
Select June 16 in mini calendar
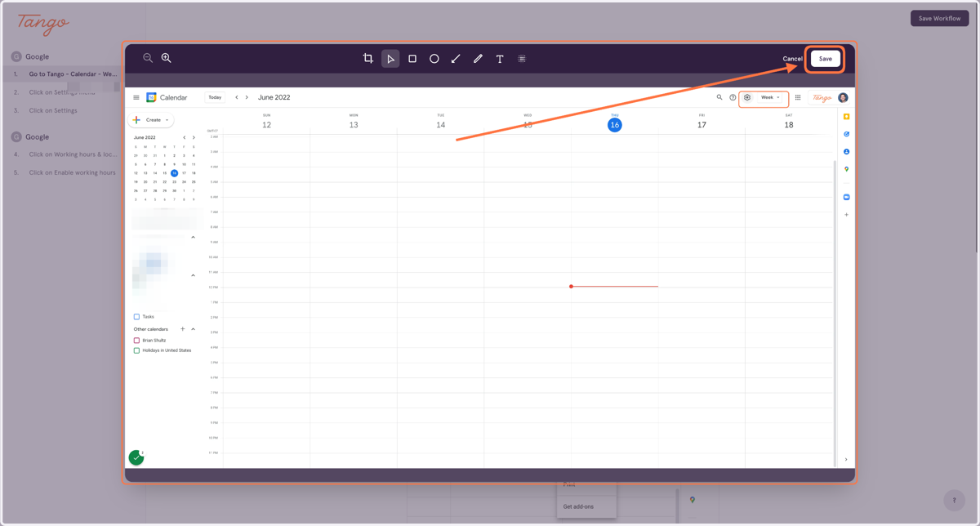pos(174,173)
